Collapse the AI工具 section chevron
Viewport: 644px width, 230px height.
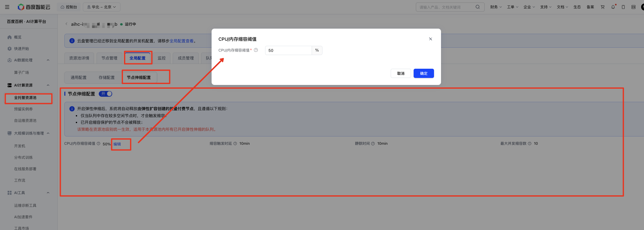pos(48,193)
